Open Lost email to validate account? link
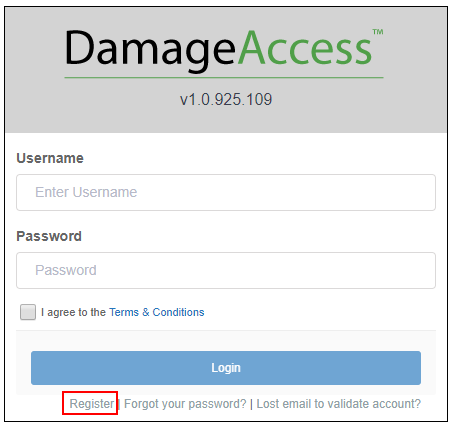454x428 pixels. coord(339,404)
